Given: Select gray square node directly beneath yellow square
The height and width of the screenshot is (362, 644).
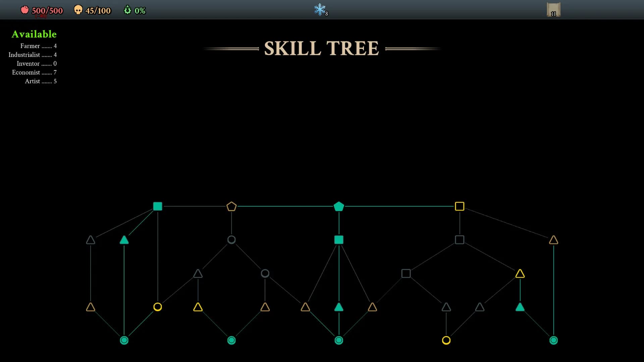Looking at the screenshot, I should click(460, 240).
